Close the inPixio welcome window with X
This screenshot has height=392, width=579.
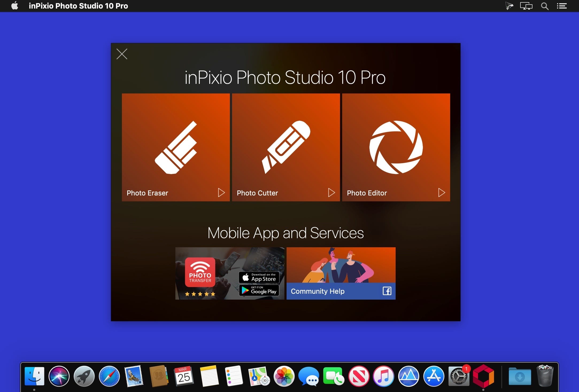(x=122, y=54)
